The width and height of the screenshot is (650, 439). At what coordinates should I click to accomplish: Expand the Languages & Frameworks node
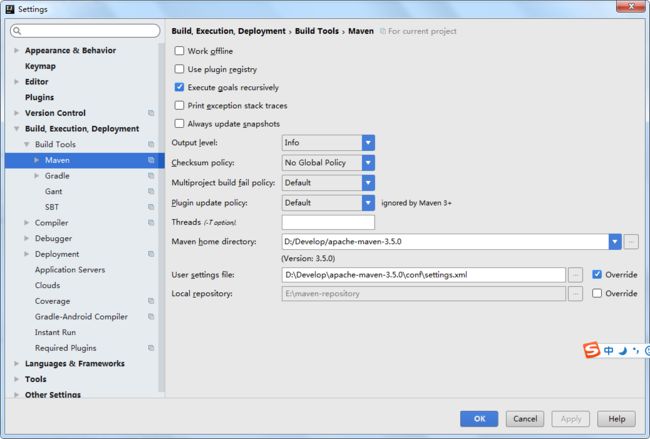click(17, 364)
